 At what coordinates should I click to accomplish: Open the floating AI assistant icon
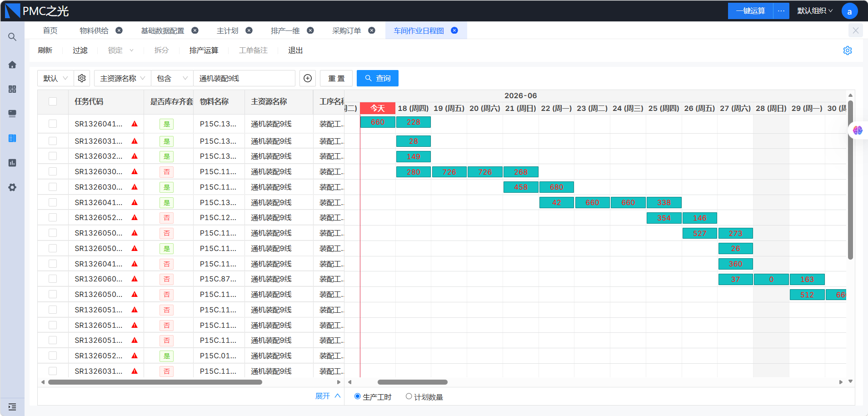click(858, 130)
